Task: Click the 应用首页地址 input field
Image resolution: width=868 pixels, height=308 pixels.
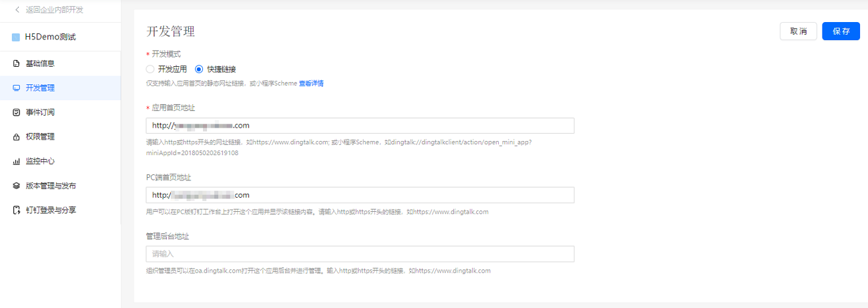Action: pos(360,125)
